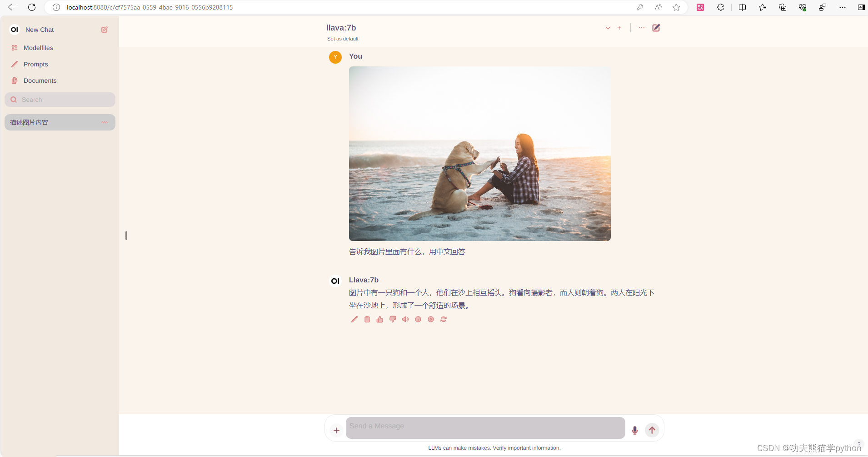The width and height of the screenshot is (868, 457).
Task: Regenerate the response
Action: pyautogui.click(x=444, y=319)
